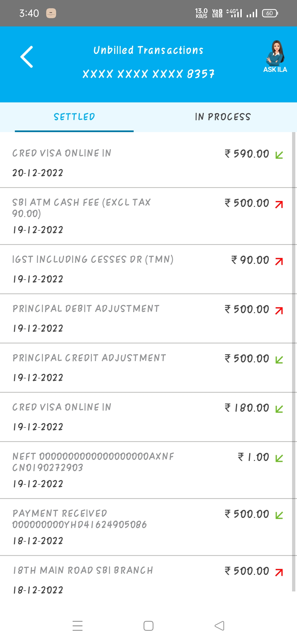Tap the masked card number ending 8357
The height and width of the screenshot is (644, 297).
coord(148,74)
